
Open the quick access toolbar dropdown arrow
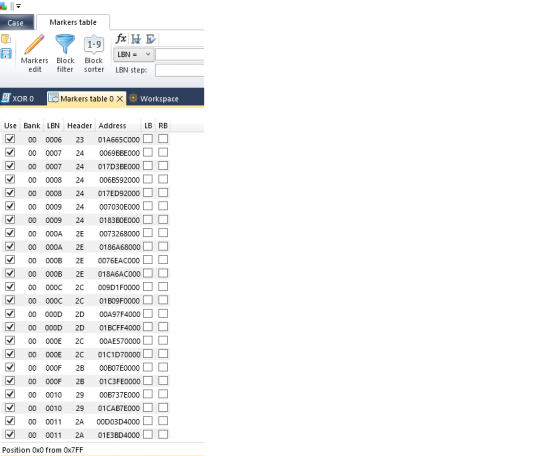(x=18, y=6)
